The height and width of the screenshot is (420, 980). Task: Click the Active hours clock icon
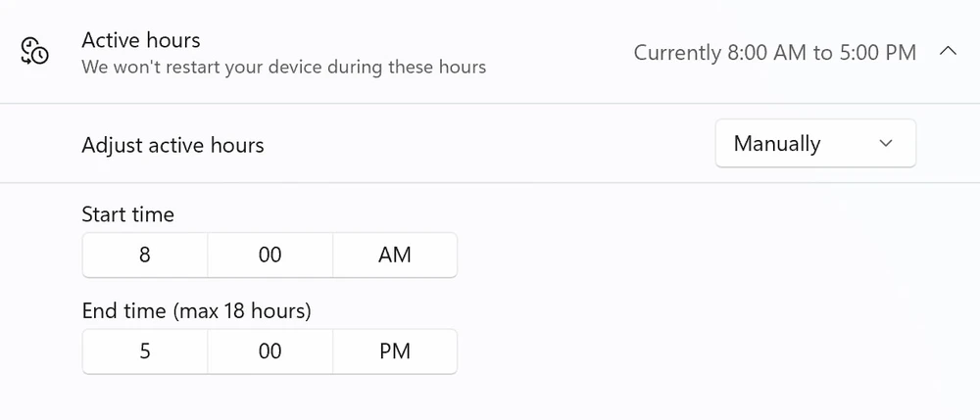(35, 52)
